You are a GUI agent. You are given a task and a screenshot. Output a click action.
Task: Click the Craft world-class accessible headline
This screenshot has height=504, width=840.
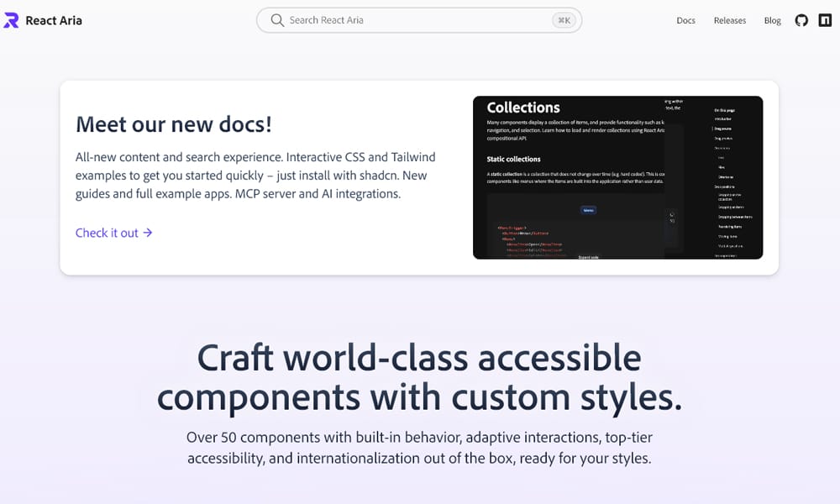[x=419, y=378]
